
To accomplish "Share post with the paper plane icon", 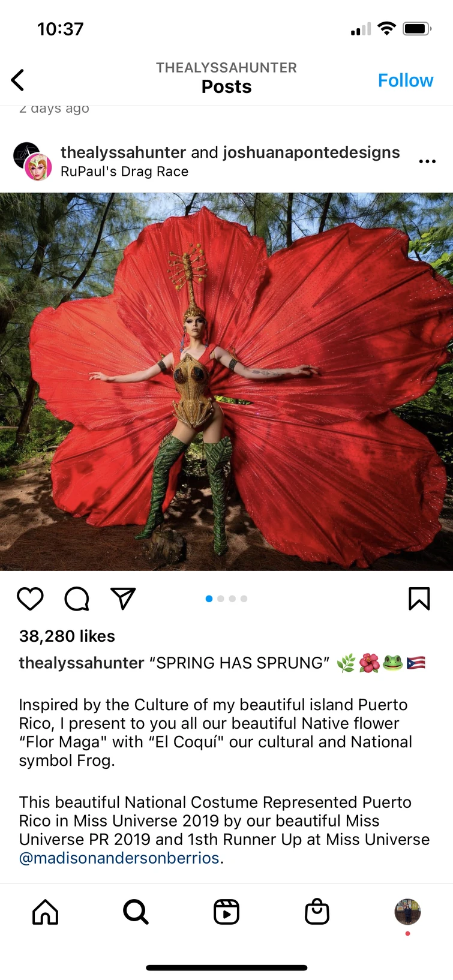I will point(124,598).
